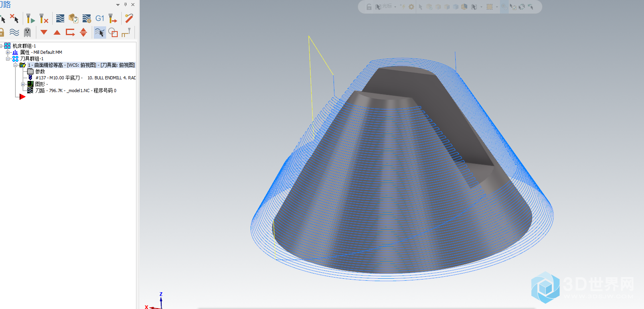Verify selected operations box-and-clipboard icon

pos(73,18)
